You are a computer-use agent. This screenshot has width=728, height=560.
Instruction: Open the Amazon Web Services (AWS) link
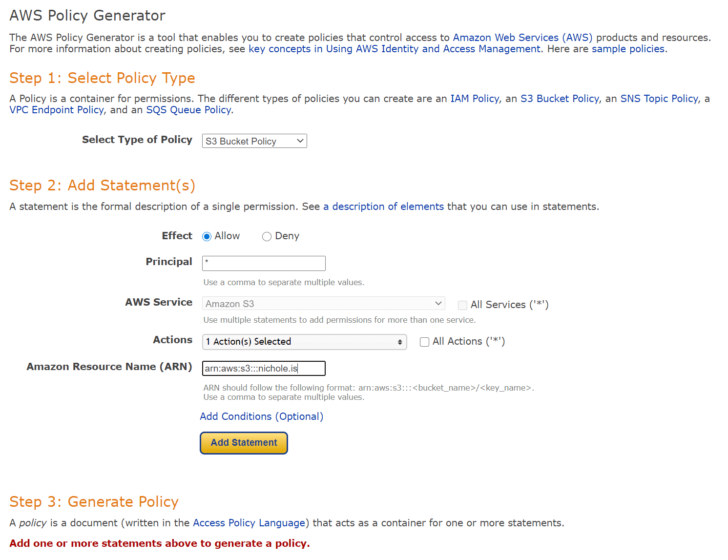pos(522,38)
